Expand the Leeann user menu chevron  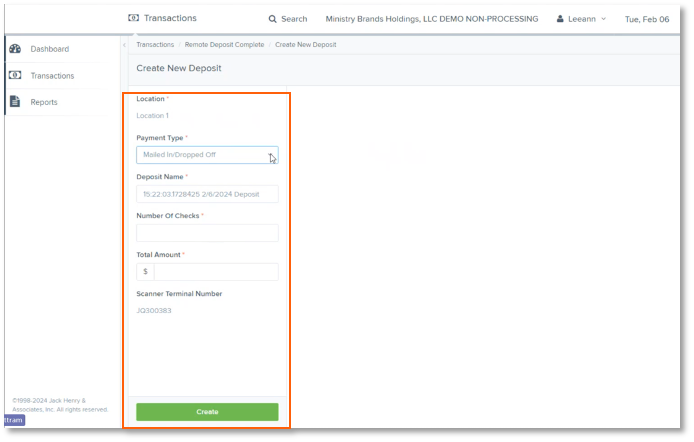tap(603, 19)
